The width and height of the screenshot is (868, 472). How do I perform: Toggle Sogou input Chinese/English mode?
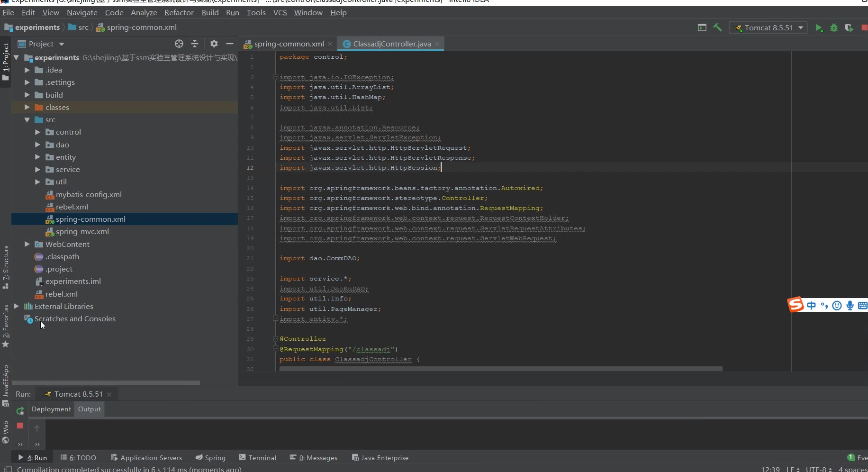[x=811, y=306]
